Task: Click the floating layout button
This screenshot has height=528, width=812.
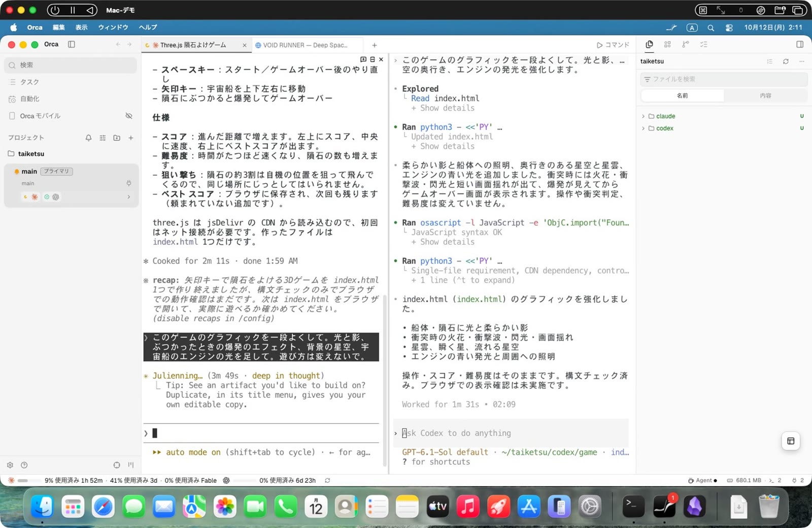Action: click(x=791, y=441)
